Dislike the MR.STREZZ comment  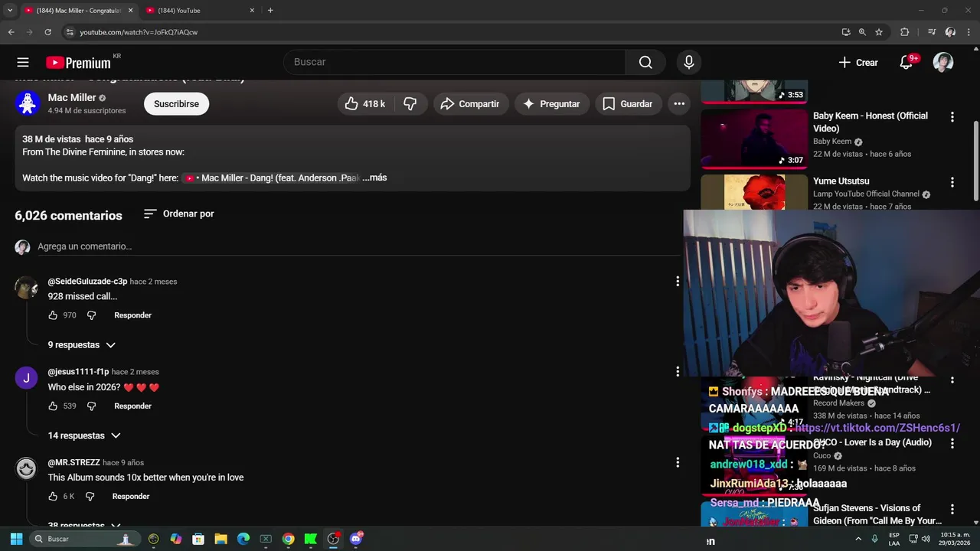coord(90,497)
